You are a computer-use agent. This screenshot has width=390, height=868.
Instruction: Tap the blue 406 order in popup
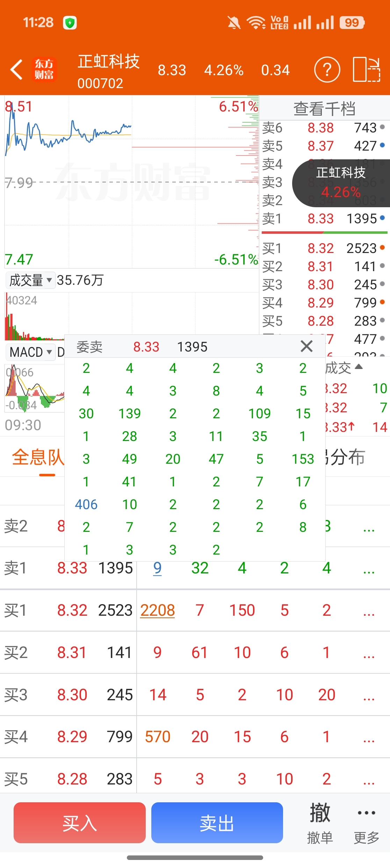pyautogui.click(x=86, y=504)
